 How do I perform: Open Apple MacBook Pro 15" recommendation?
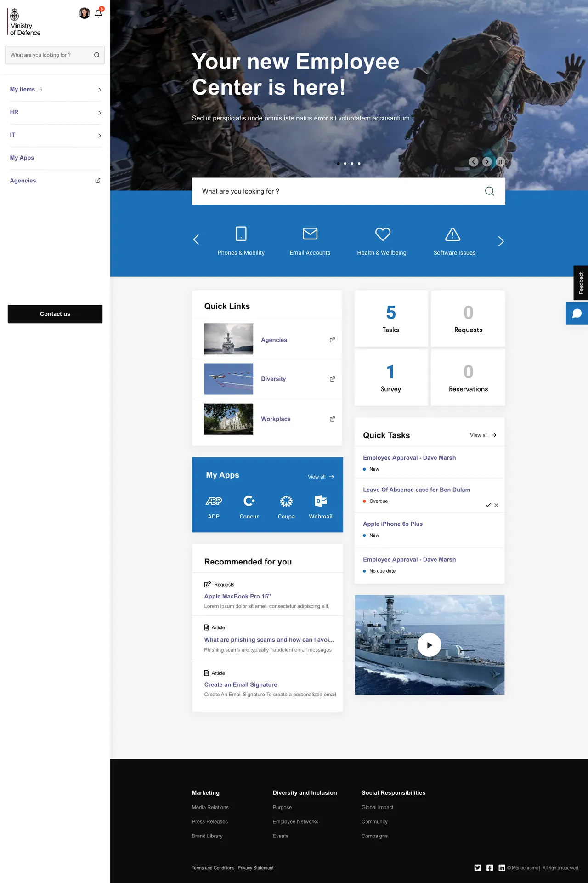tap(237, 596)
